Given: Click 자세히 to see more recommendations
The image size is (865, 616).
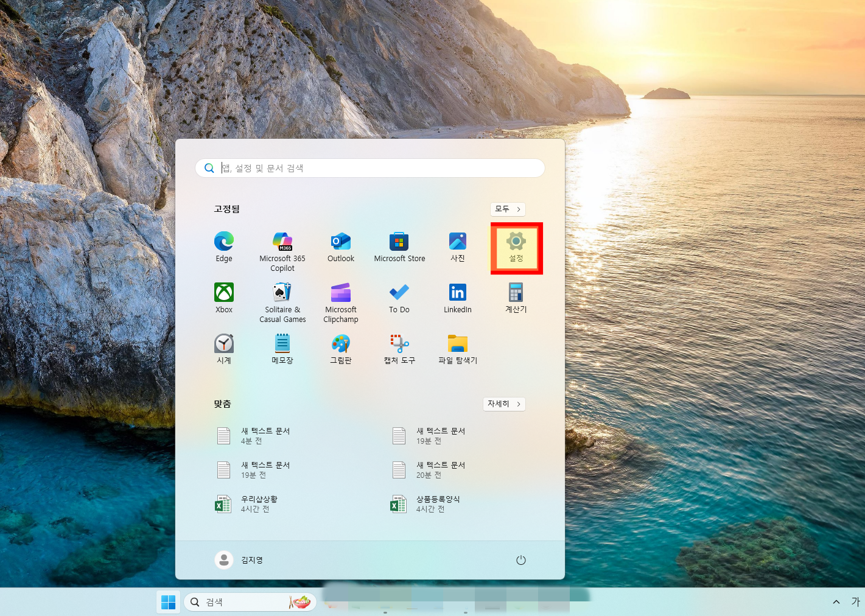Looking at the screenshot, I should pos(504,404).
